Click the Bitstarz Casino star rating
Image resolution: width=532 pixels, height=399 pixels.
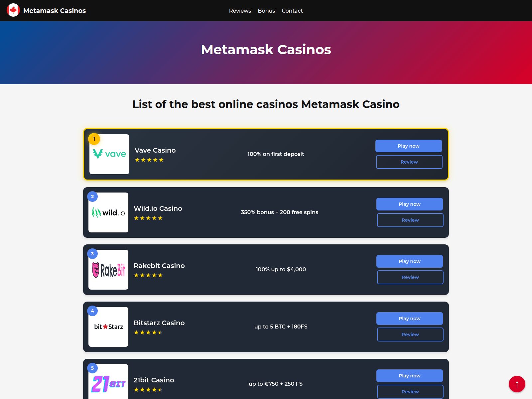click(x=148, y=332)
